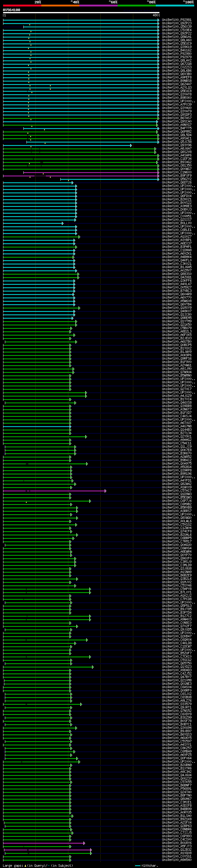Image resolution: width=197 pixels, height=868 pixels.
Task: Open hit UniRef100_C5X9E4
Action: 177,30
